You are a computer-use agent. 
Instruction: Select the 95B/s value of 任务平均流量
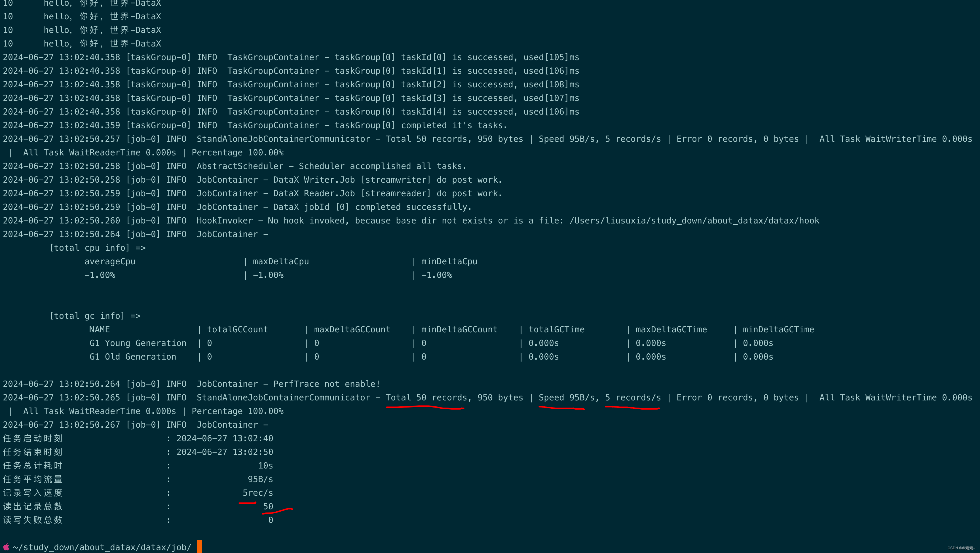point(260,480)
